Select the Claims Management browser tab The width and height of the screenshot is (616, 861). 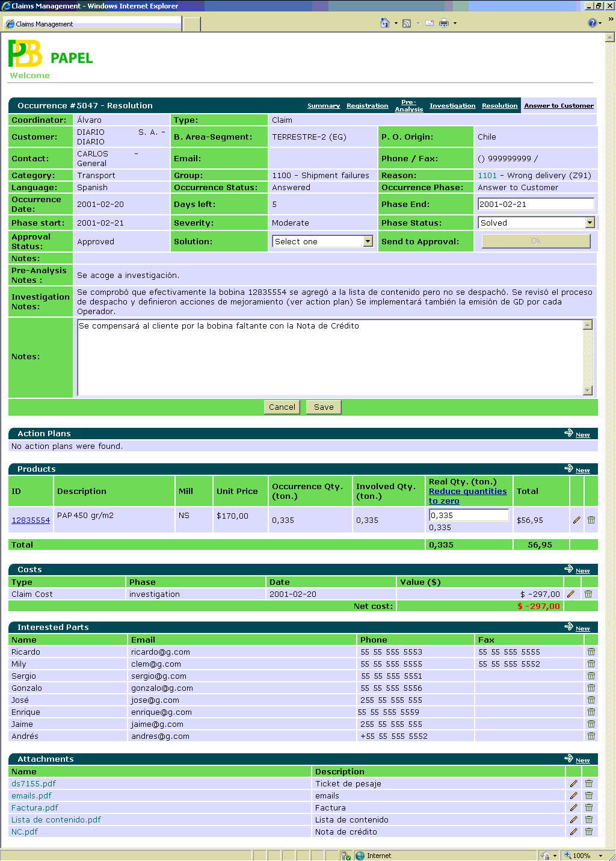[x=93, y=24]
